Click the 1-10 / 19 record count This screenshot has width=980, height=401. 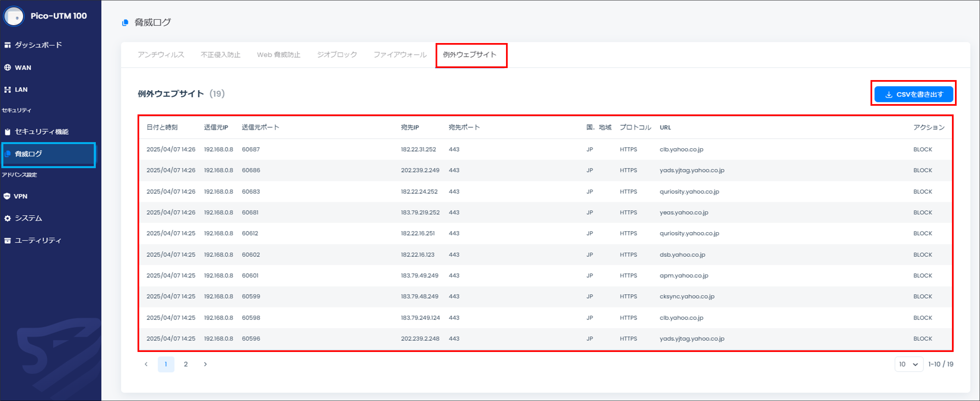940,364
